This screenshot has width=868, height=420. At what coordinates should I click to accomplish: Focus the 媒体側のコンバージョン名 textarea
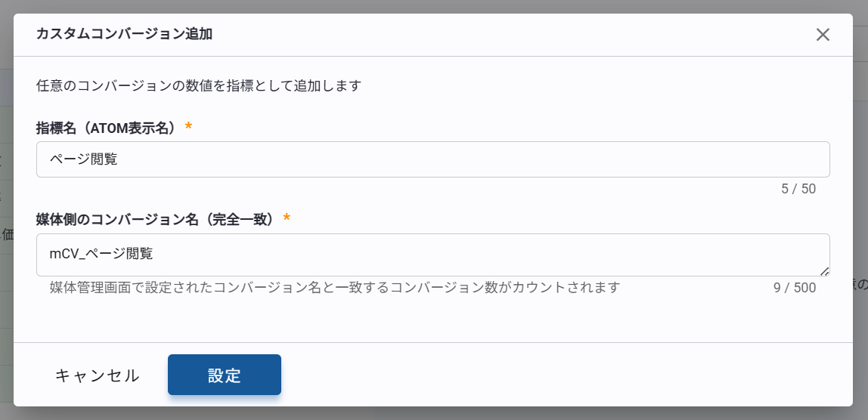pos(432,255)
